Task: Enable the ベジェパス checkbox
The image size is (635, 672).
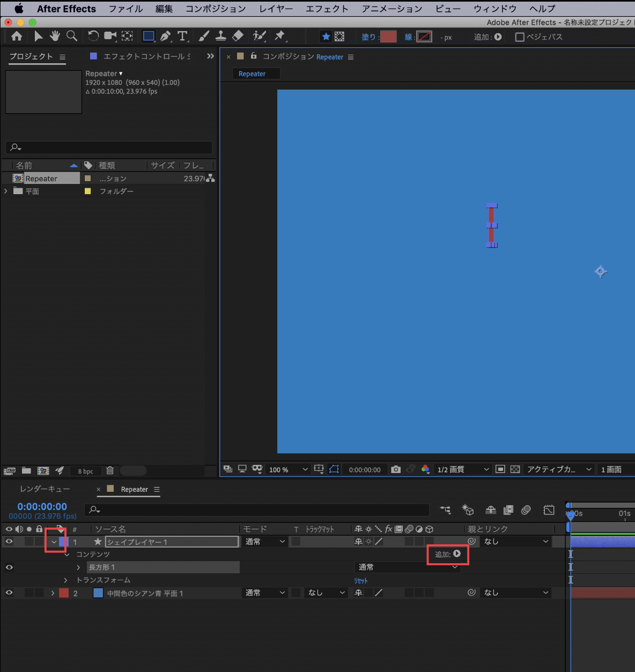Action: (519, 37)
